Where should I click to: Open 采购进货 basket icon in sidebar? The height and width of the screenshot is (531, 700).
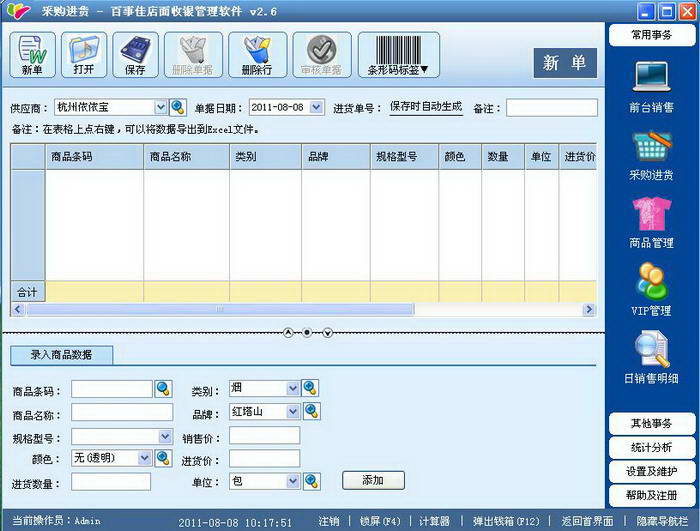pyautogui.click(x=651, y=155)
